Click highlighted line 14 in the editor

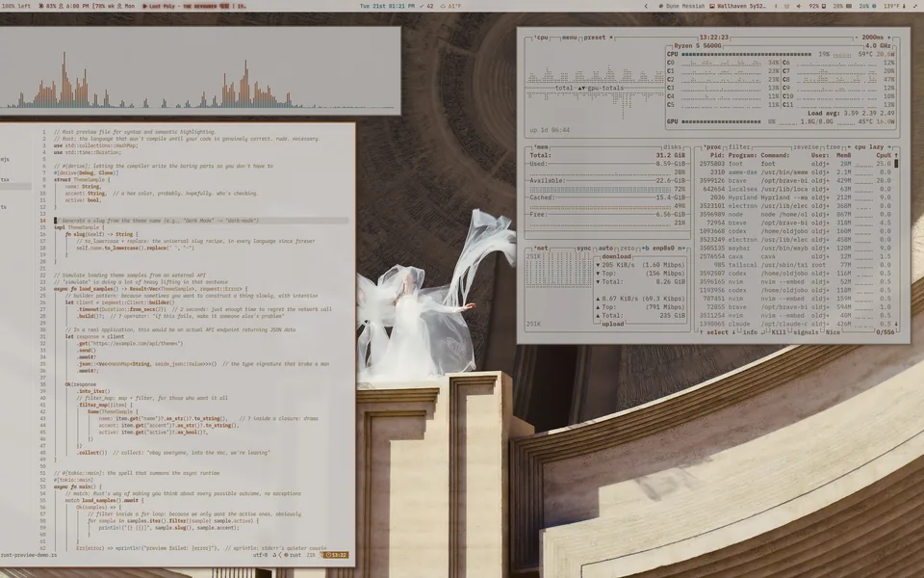201,221
